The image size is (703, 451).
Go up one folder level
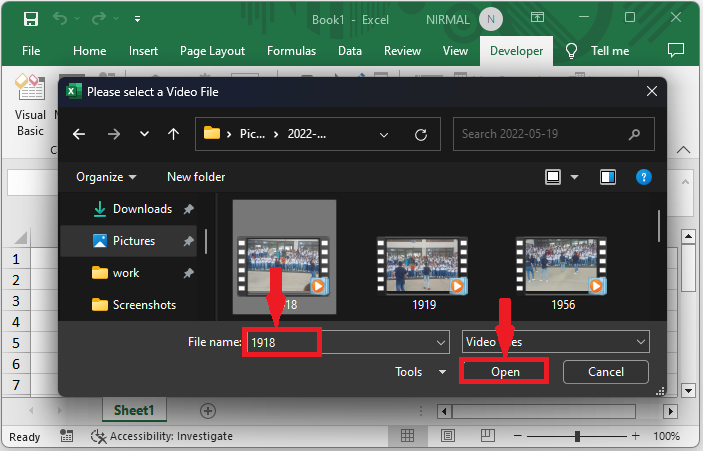point(174,134)
